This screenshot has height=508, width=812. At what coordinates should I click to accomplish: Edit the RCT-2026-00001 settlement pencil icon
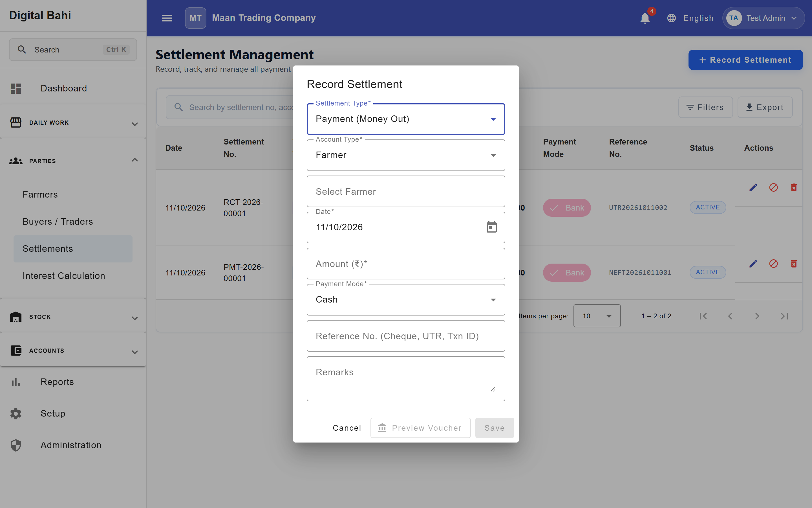pyautogui.click(x=753, y=187)
